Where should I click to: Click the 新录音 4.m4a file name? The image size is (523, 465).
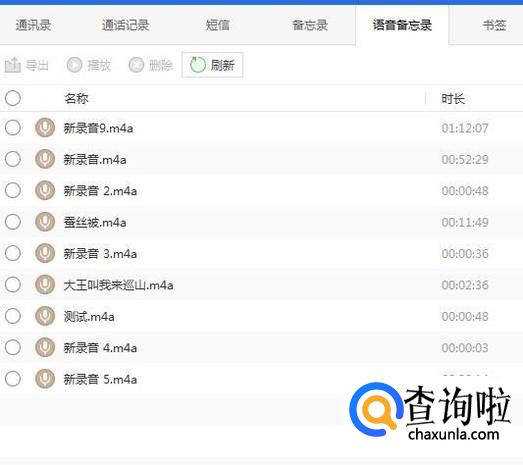(100, 348)
